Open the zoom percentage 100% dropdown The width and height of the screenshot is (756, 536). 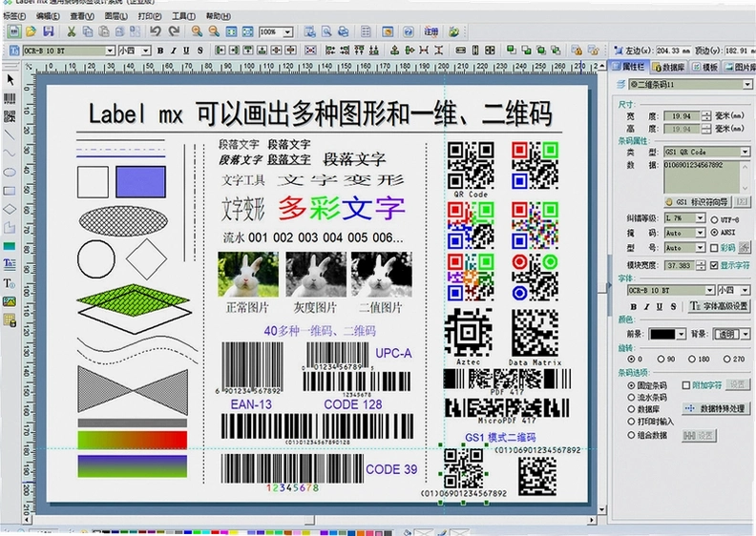(288, 32)
